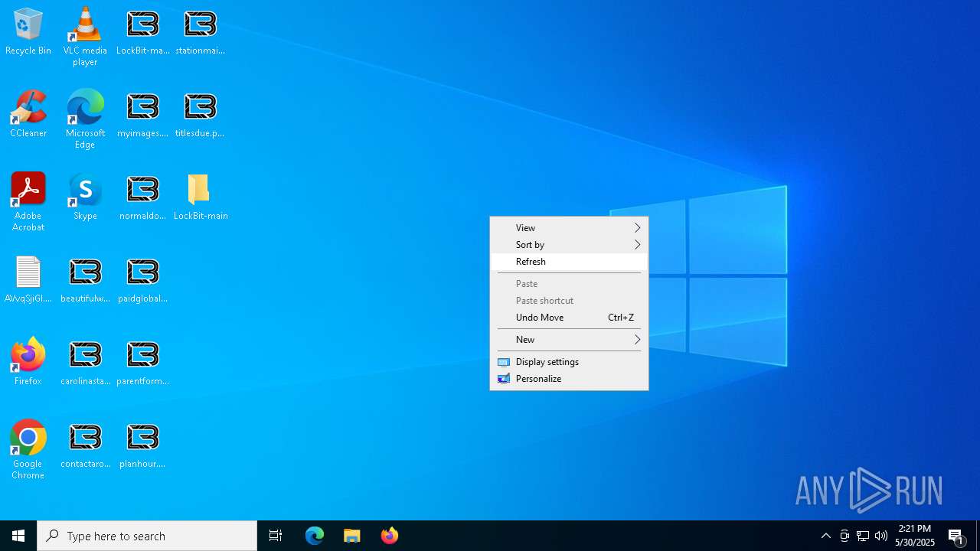Open File Explorer from the taskbar
980x551 pixels.
click(x=352, y=536)
